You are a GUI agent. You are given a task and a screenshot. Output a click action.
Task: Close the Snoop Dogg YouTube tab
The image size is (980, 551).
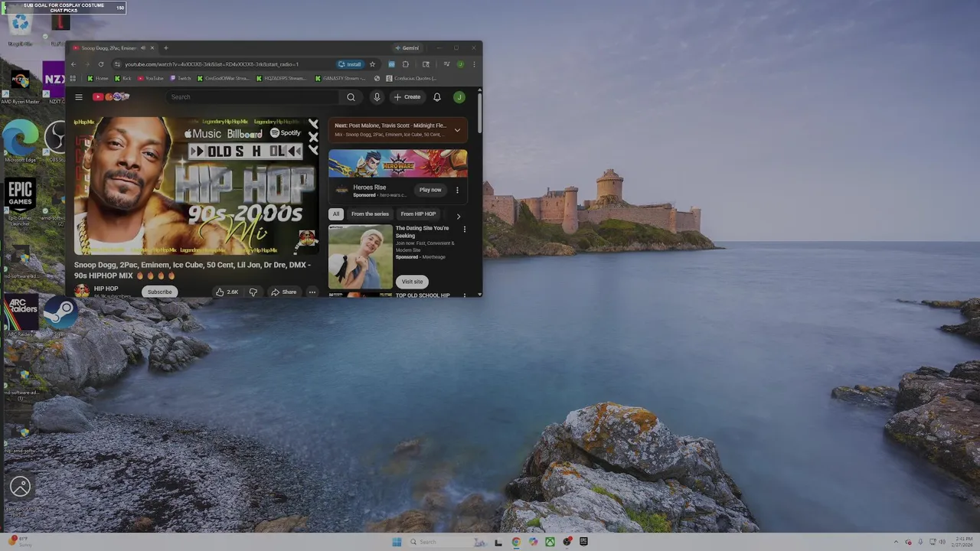pos(152,48)
